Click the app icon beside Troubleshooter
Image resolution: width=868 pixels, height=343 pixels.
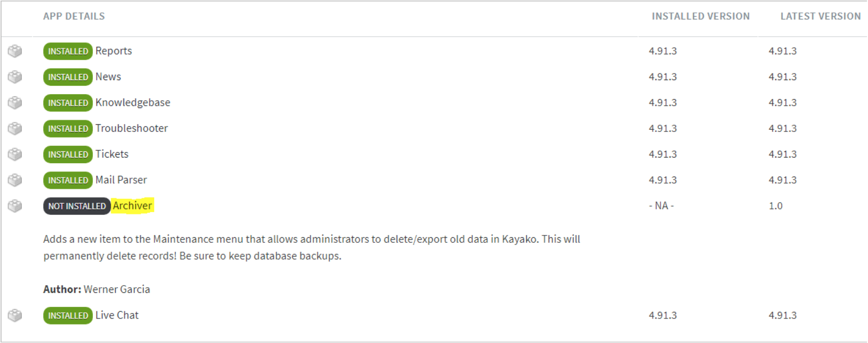pyautogui.click(x=15, y=129)
